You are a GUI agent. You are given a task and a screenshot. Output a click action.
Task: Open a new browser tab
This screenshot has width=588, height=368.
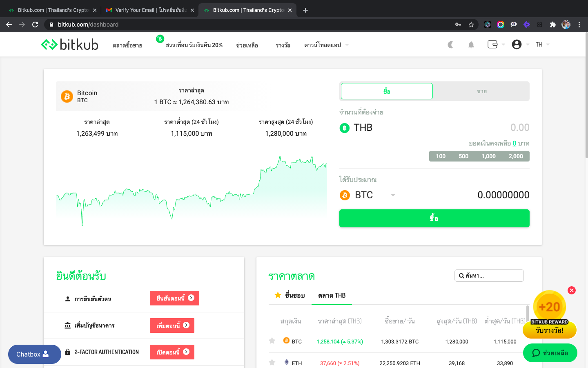pos(305,10)
